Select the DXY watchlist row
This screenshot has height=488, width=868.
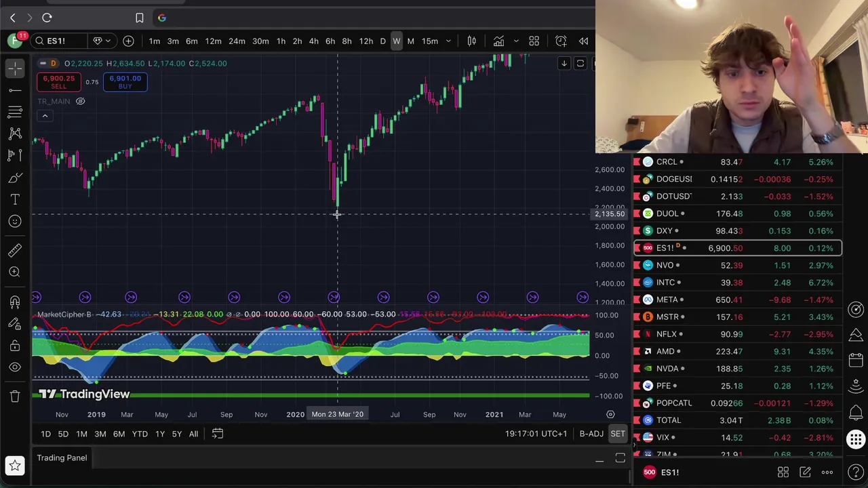(738, 230)
